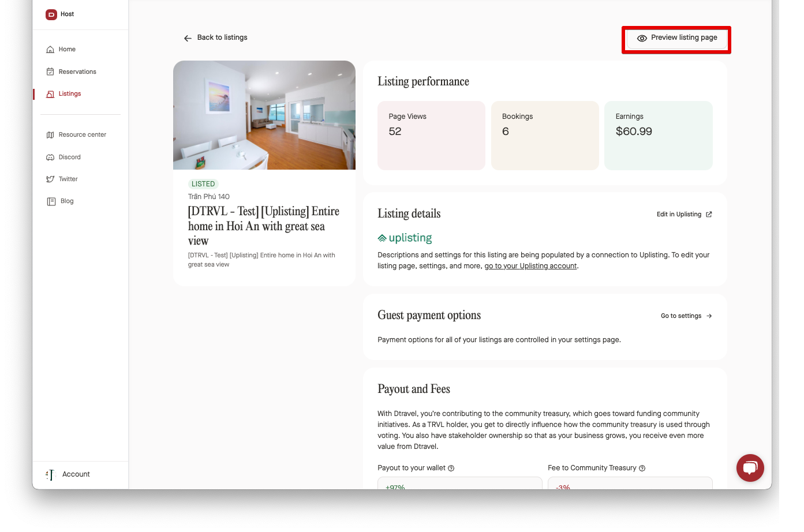
Task: Click Edit in Uplisting link
Action: (685, 215)
